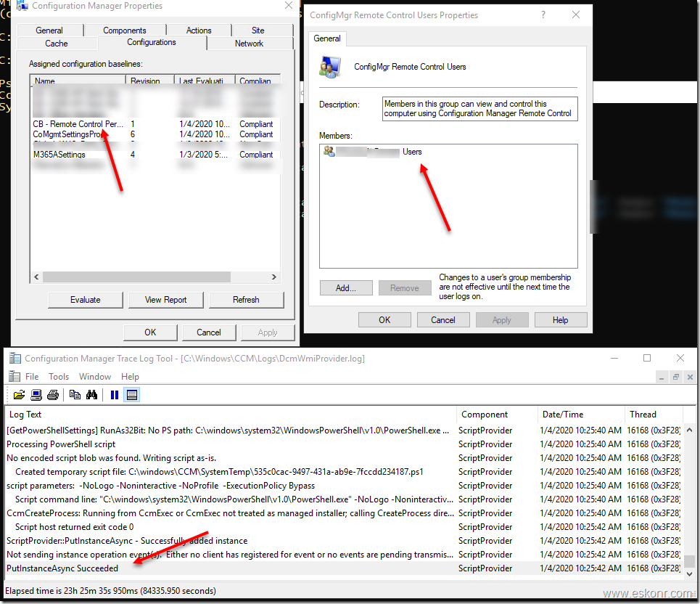Open the Window menu

94,377
